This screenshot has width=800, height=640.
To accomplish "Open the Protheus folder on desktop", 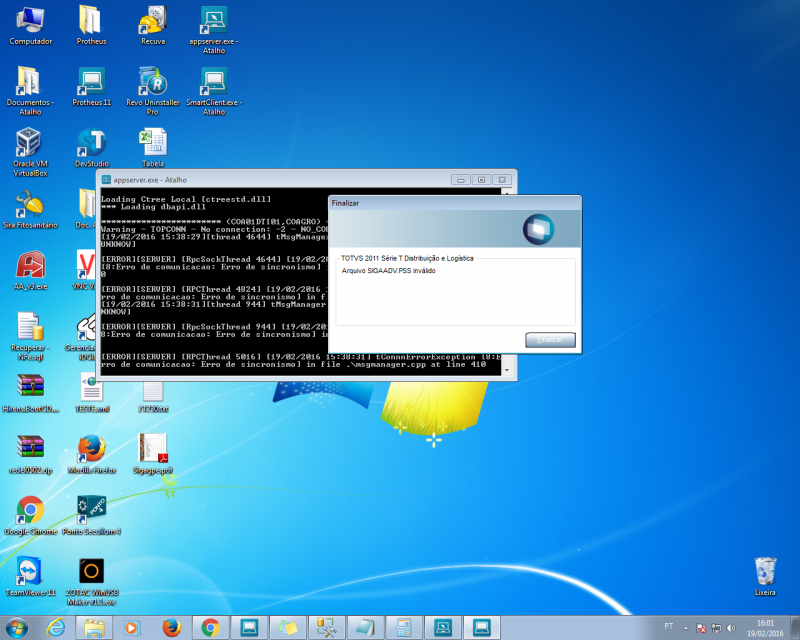I will point(91,26).
